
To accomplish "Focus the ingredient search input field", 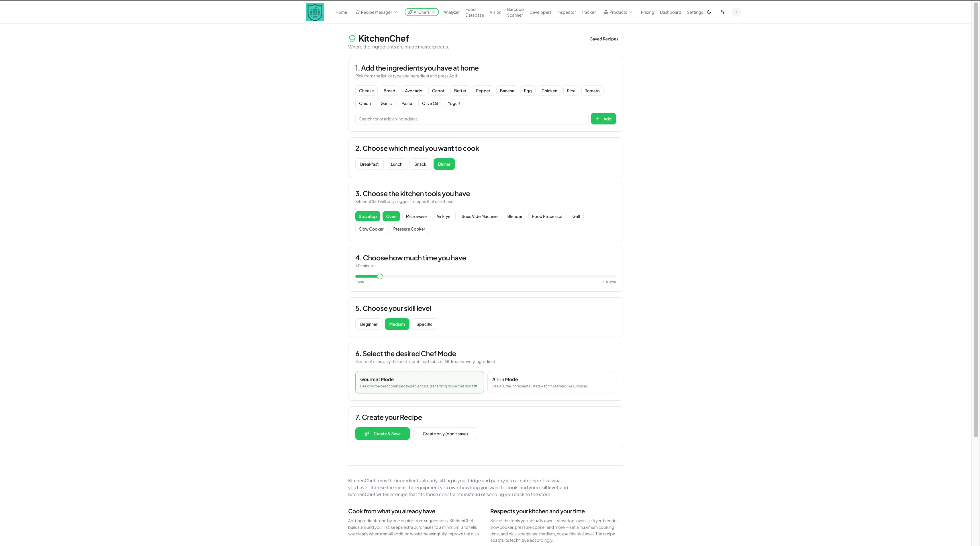I will tap(471, 119).
